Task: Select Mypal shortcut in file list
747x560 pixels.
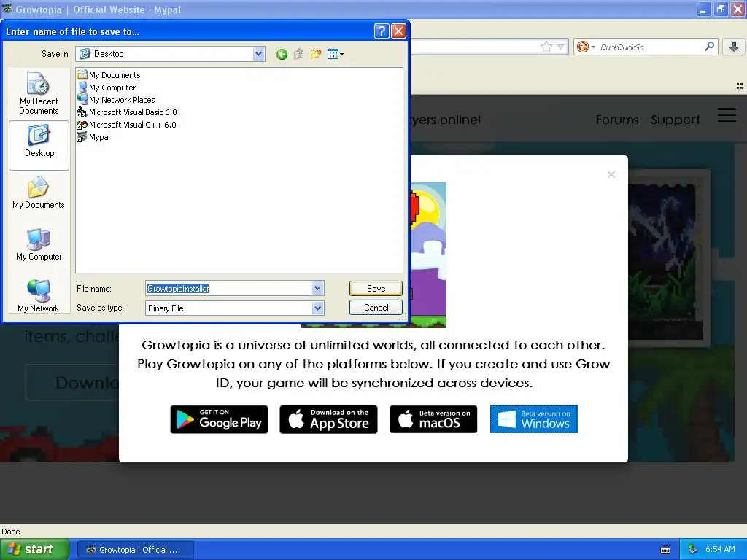Action: click(94, 136)
